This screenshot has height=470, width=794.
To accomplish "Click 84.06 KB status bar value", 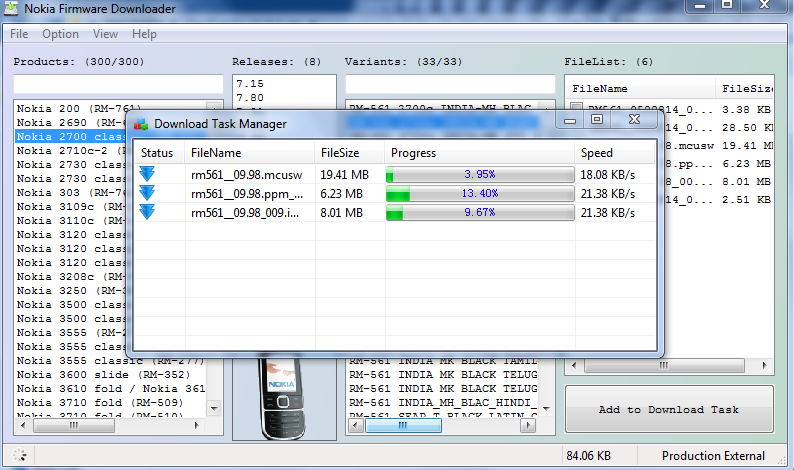I will click(x=588, y=456).
